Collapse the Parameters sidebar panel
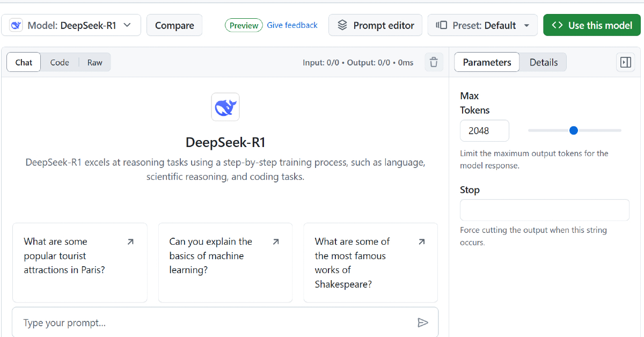This screenshot has width=644, height=337. (x=625, y=62)
